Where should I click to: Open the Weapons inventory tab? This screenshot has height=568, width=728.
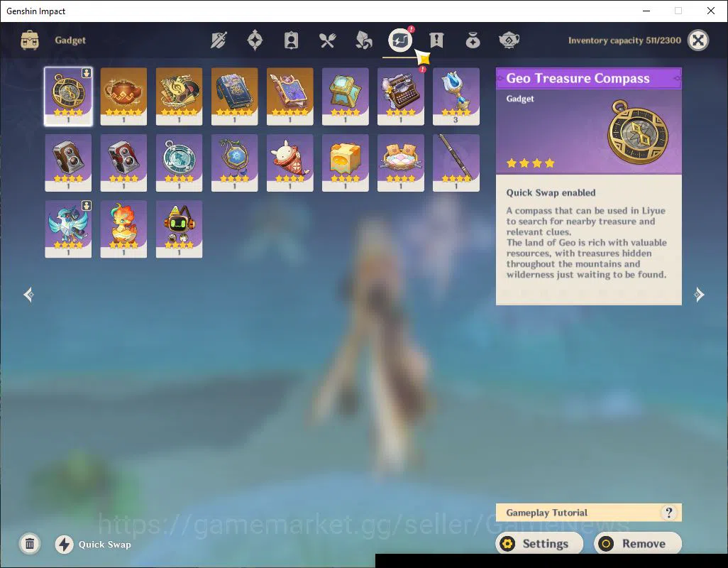(x=219, y=40)
